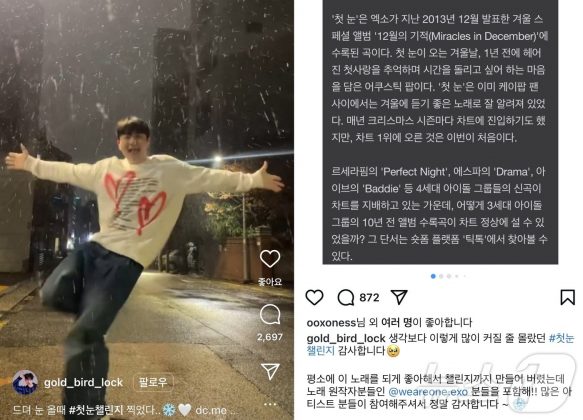
Task: Open gold_bird_lock username in the post caption
Action: [346, 339]
